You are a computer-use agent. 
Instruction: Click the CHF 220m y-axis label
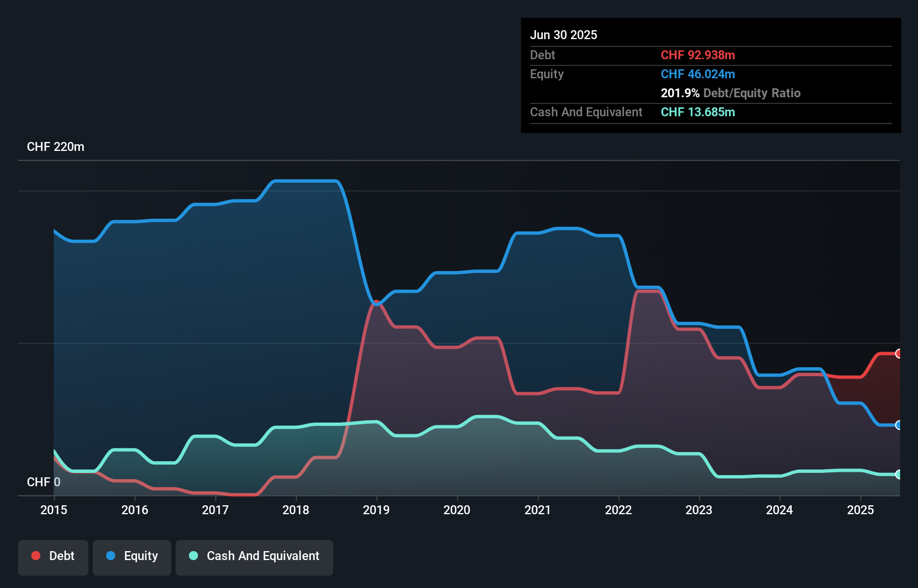55,147
